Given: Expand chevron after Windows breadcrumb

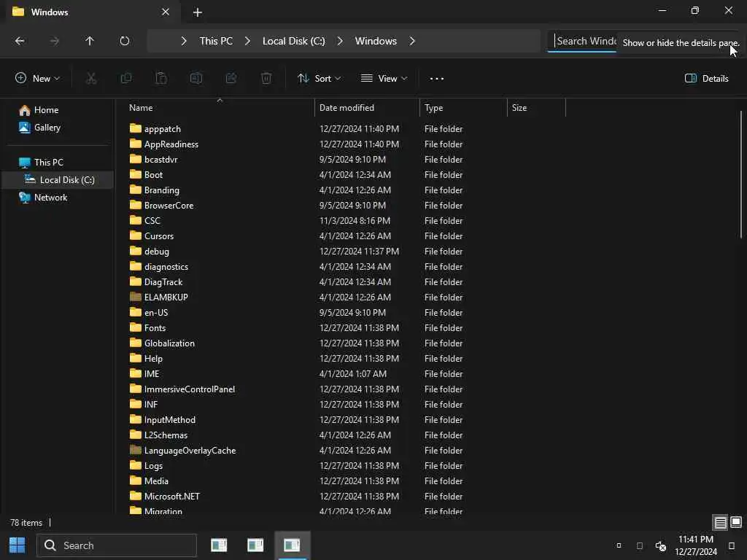Looking at the screenshot, I should (412, 41).
